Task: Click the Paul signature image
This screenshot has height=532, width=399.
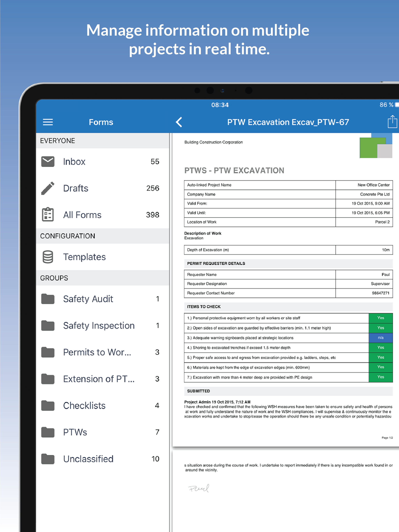Action: tap(199, 488)
